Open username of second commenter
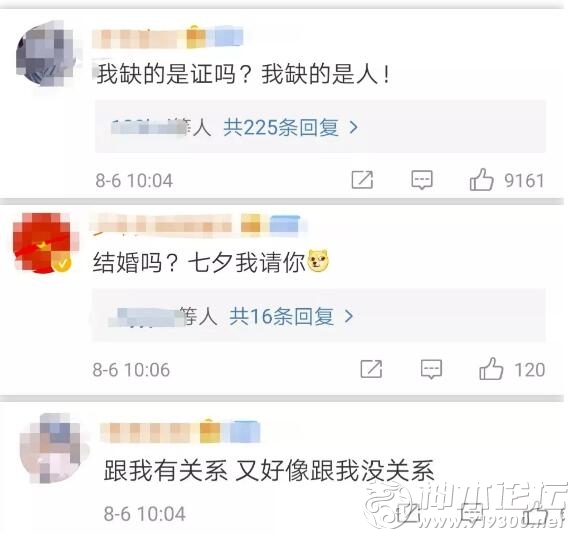Viewport: 573px width, 534px height. pos(199,223)
